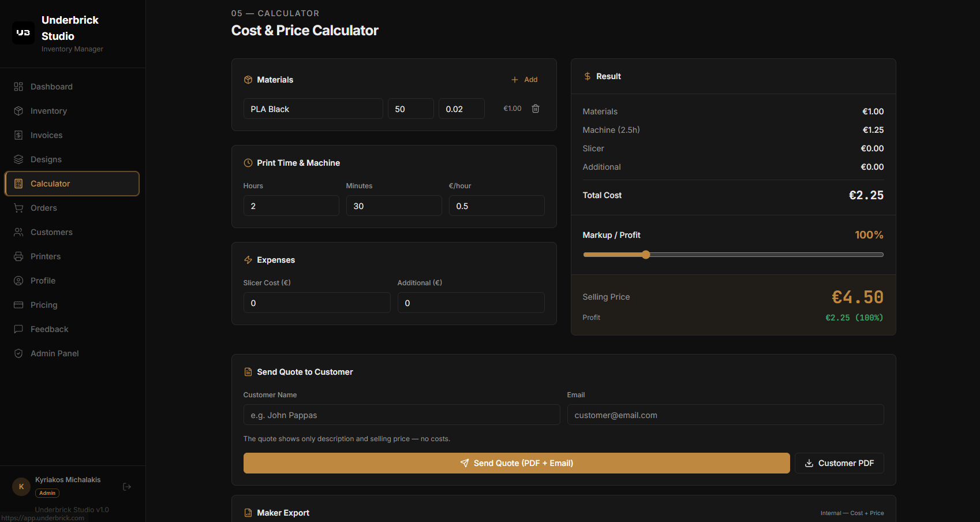The image size is (980, 522).
Task: Click the logout icon next to Kyriakos Michalakis
Action: [x=127, y=487]
